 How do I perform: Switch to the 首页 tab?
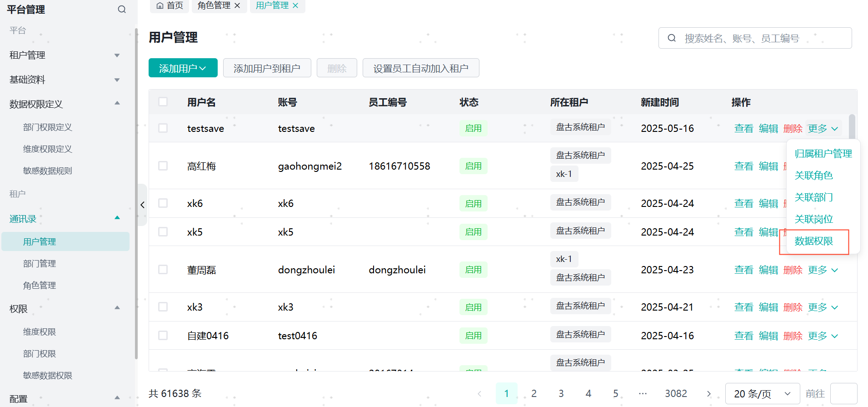[170, 5]
